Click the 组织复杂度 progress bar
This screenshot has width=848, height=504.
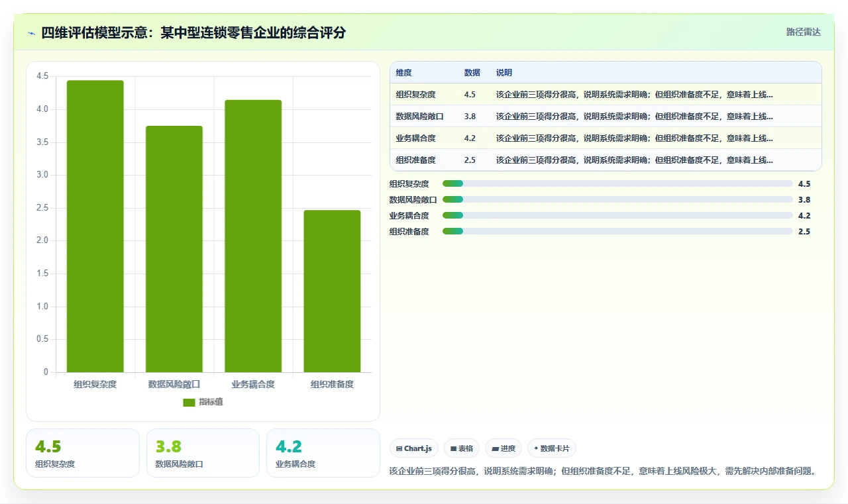(x=617, y=183)
